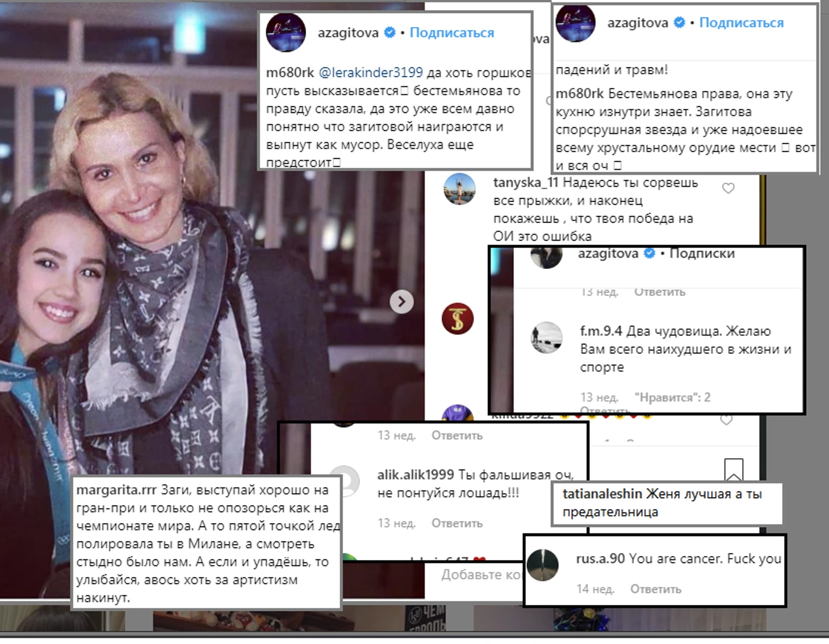Click the bookmark save post icon
Screen dimensions: 829x644
(734, 470)
